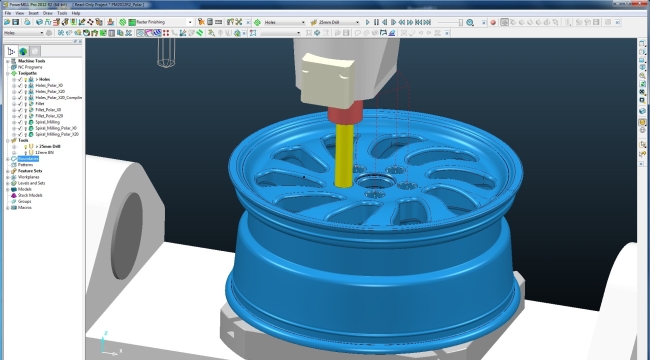The height and width of the screenshot is (360, 650).
Task: Click the Save Project icon
Action: click(15, 22)
